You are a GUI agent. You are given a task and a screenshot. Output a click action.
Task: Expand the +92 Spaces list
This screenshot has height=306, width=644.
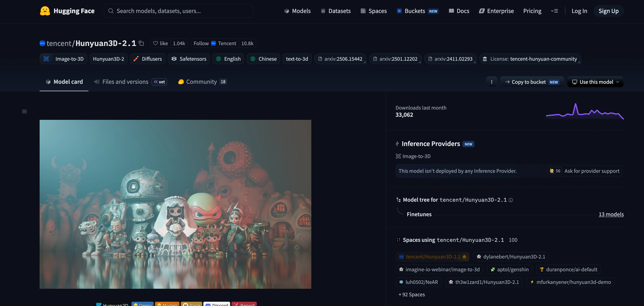[412, 295]
